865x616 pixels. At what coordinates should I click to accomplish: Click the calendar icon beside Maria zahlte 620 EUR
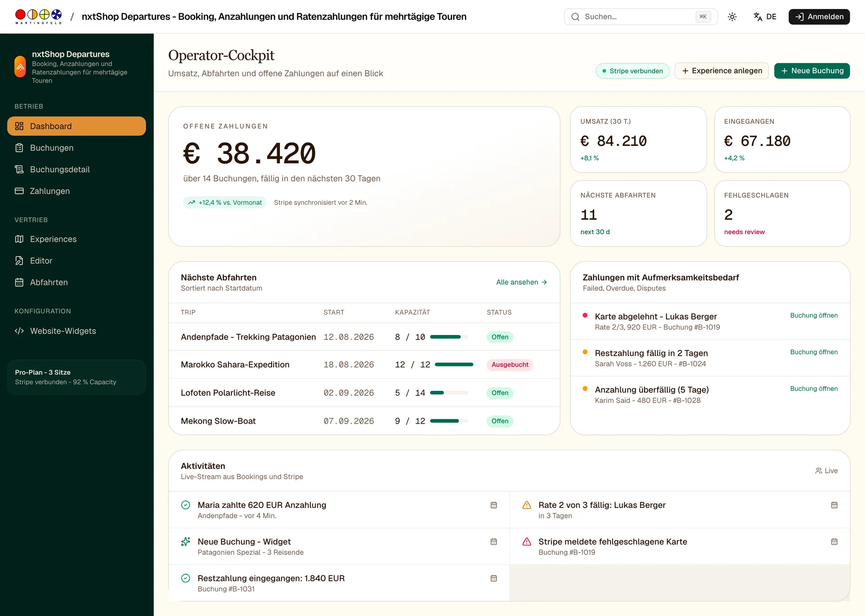(x=494, y=505)
